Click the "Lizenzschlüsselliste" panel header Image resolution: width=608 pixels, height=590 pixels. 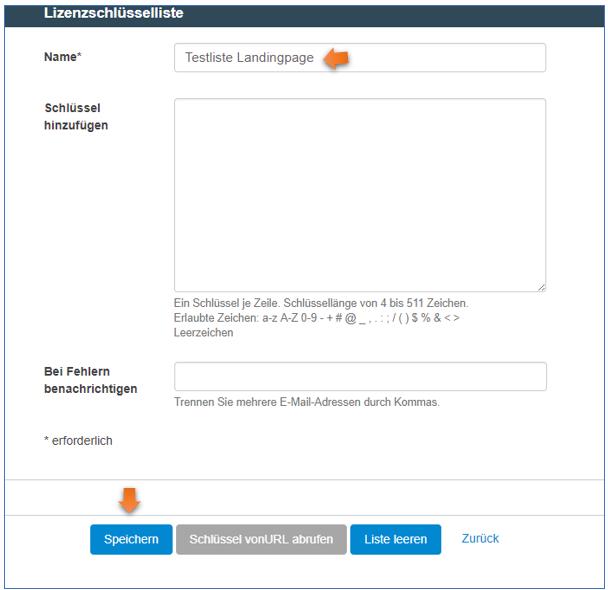pos(113,14)
